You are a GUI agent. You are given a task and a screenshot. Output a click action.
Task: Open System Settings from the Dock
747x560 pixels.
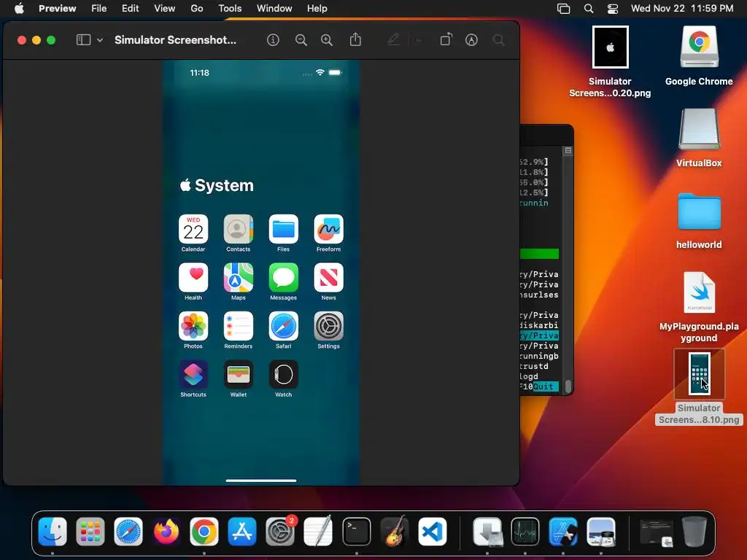[x=280, y=531]
